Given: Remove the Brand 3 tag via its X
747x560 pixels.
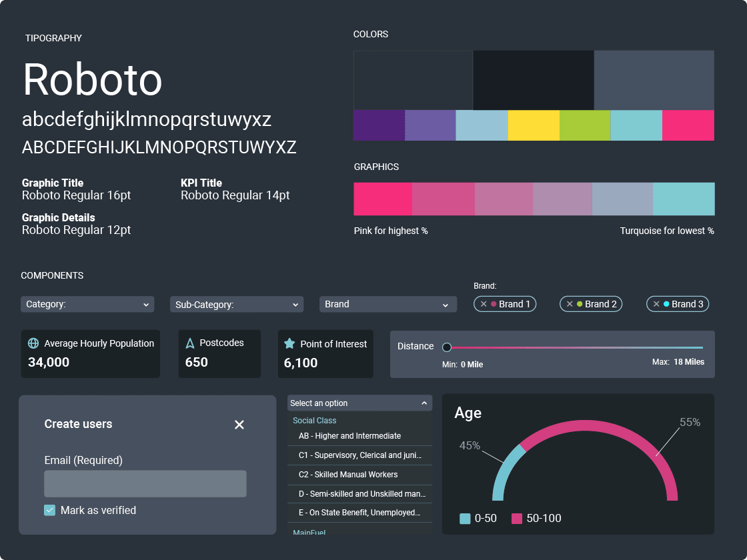Looking at the screenshot, I should pos(656,304).
